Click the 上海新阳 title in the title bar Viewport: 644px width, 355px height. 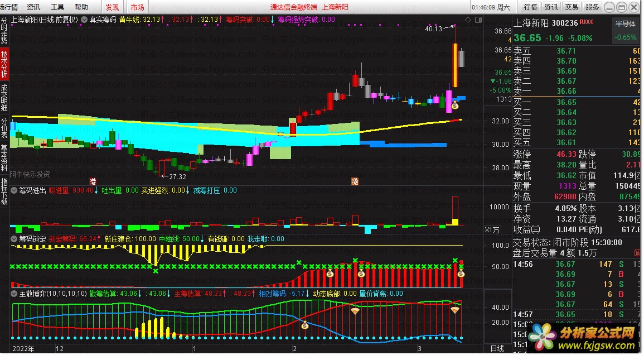(x=335, y=7)
